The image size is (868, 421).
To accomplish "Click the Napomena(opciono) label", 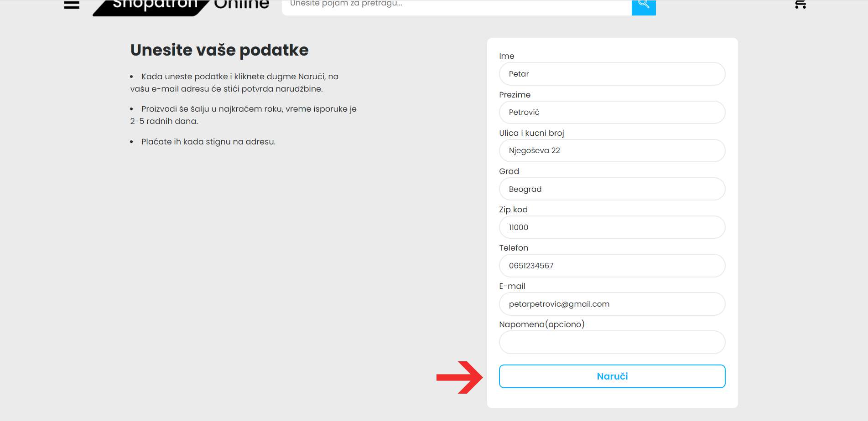I will point(541,324).
